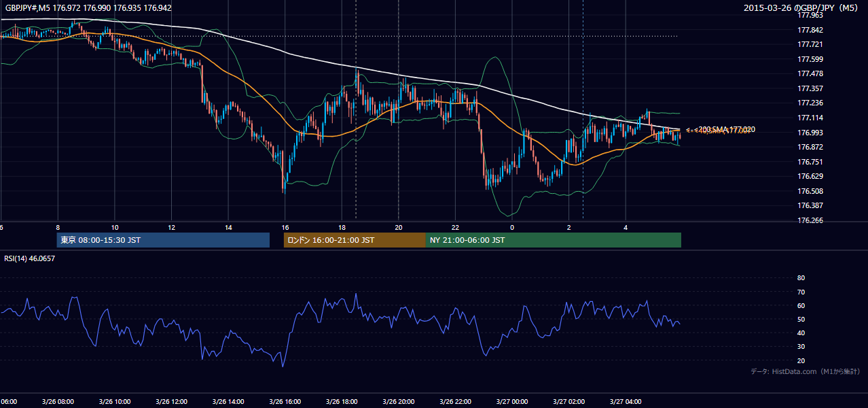
Task: Click the 3/26 08:00 bottom time label
Action: coord(58,402)
